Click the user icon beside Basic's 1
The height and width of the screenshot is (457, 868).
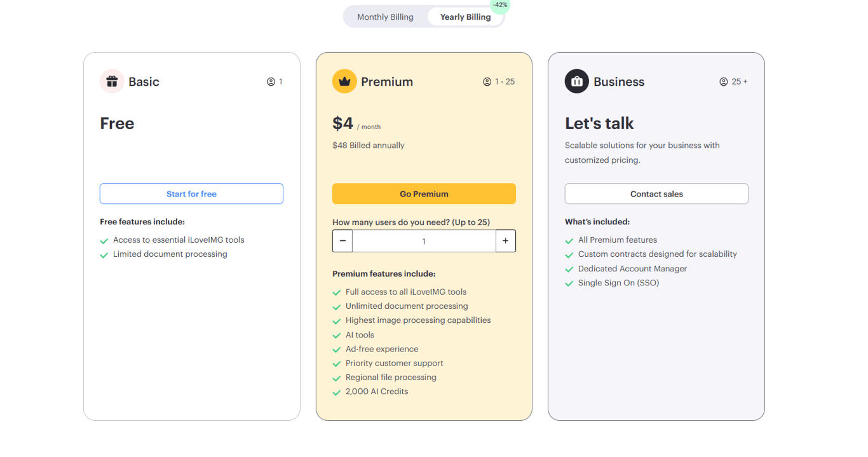271,82
